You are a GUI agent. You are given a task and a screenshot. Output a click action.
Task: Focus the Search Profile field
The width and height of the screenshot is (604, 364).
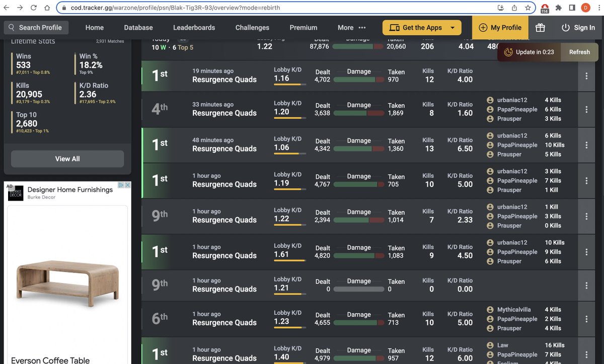(x=35, y=28)
